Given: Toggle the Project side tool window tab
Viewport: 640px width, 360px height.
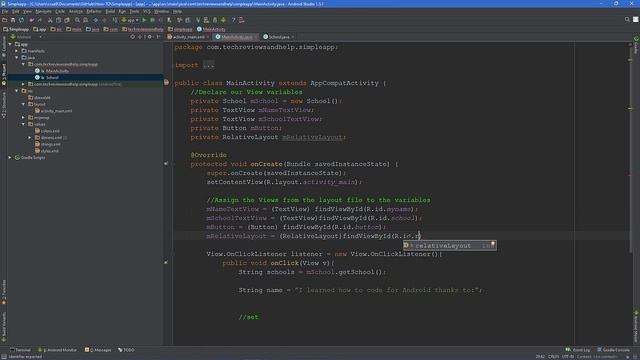Looking at the screenshot, I should pyautogui.click(x=4, y=75).
